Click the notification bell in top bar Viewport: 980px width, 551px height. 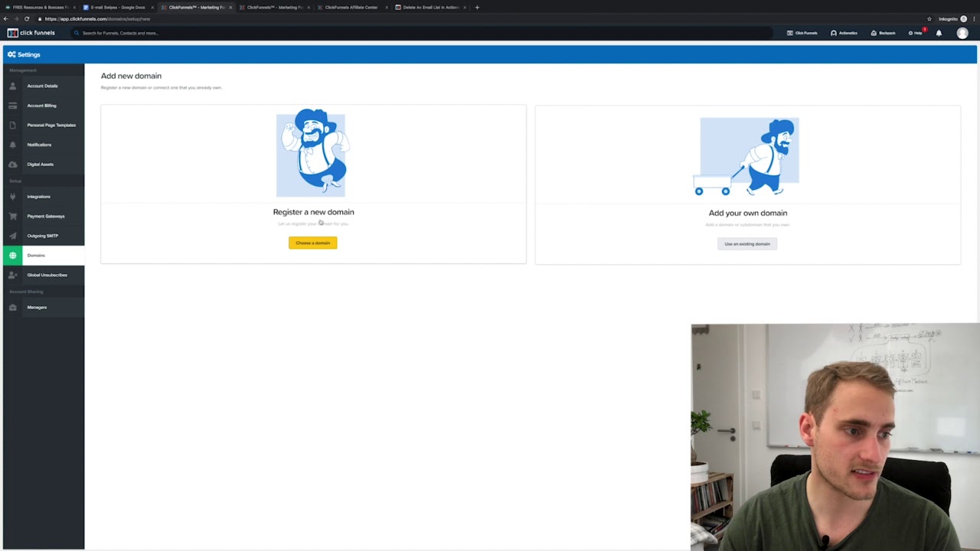(x=939, y=33)
